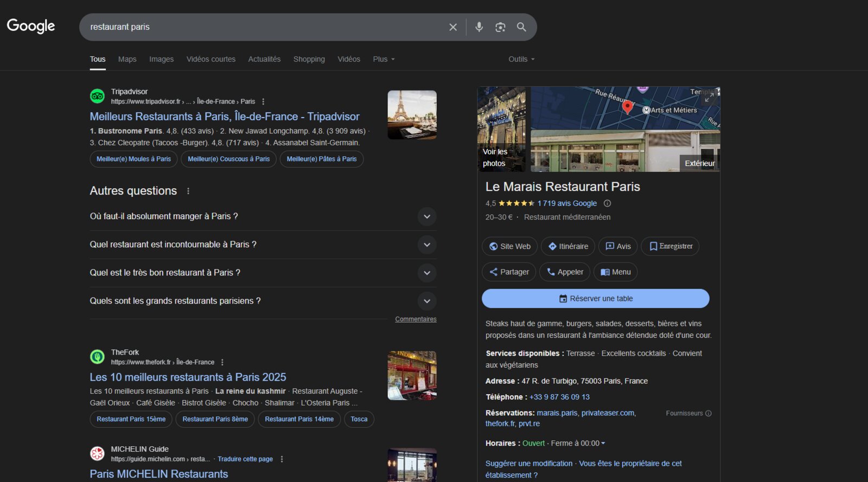The height and width of the screenshot is (482, 868).
Task: Expand opening hours 'Ferme à 00:00'
Action: (578, 444)
